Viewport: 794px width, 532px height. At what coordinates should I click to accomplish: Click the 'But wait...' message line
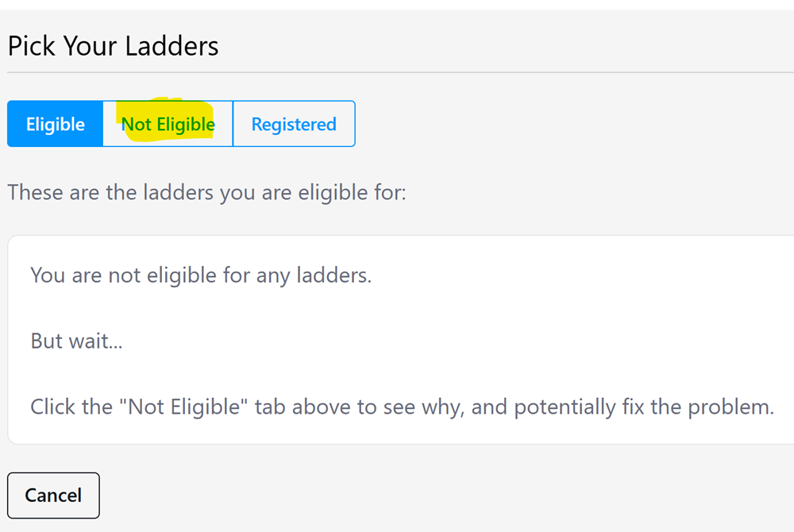(75, 341)
